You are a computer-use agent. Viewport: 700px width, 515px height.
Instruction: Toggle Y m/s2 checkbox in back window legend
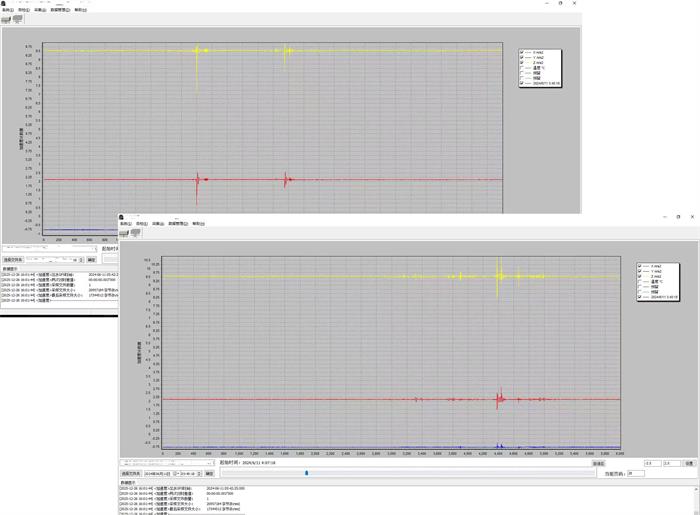(522, 58)
